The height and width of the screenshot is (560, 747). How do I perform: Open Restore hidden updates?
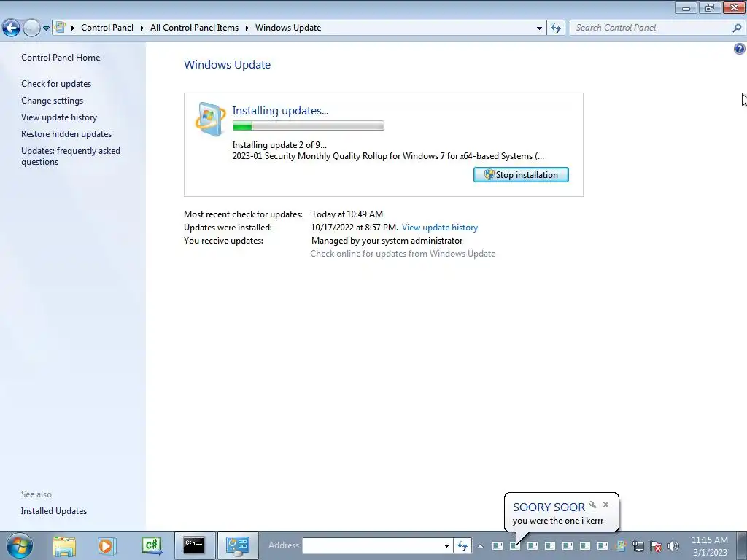tap(66, 134)
